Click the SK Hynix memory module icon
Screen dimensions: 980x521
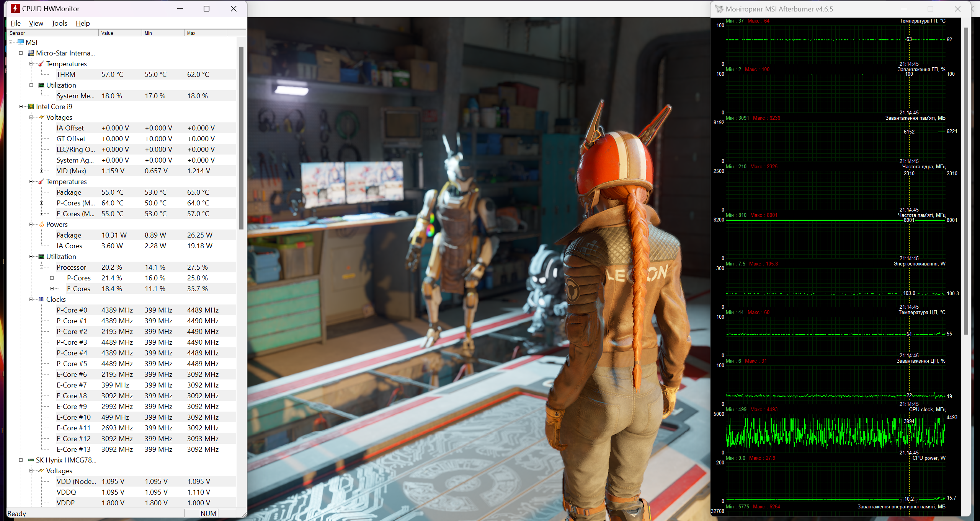click(x=31, y=460)
